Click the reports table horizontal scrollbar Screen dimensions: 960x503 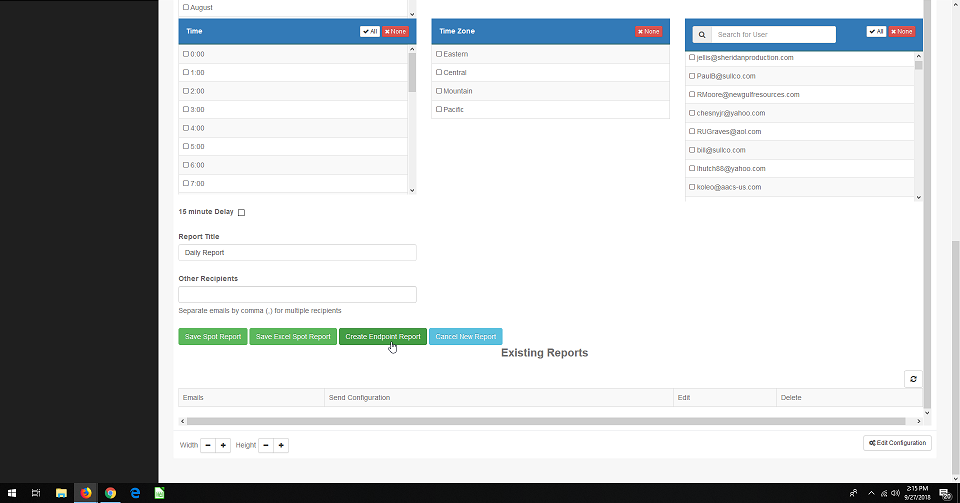[550, 421]
